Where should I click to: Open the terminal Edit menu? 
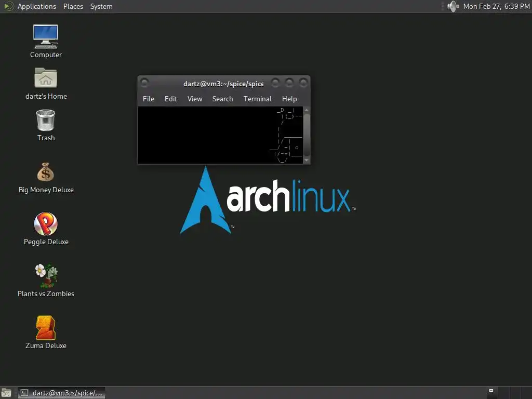[170, 99]
